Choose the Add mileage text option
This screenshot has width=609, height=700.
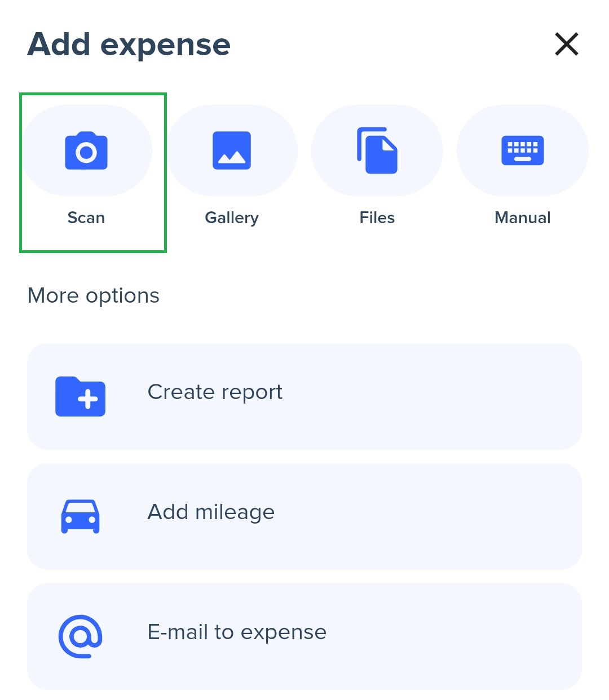(211, 512)
